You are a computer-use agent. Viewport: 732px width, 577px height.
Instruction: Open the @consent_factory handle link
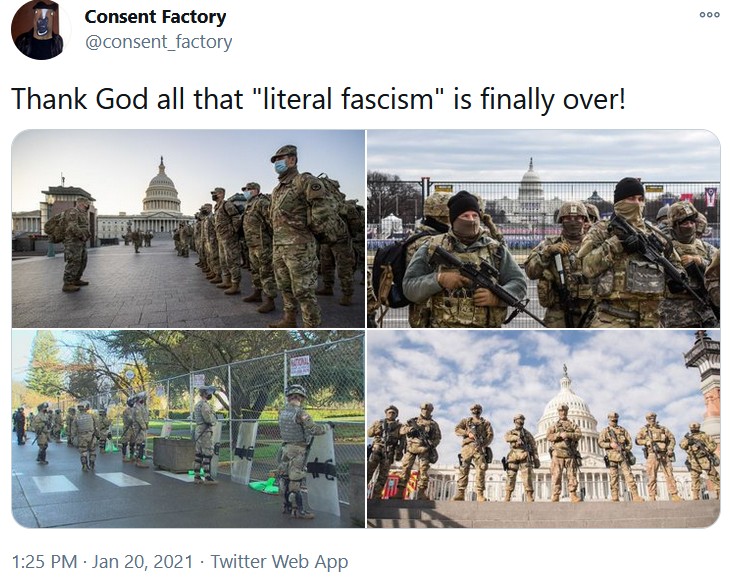pos(158,42)
